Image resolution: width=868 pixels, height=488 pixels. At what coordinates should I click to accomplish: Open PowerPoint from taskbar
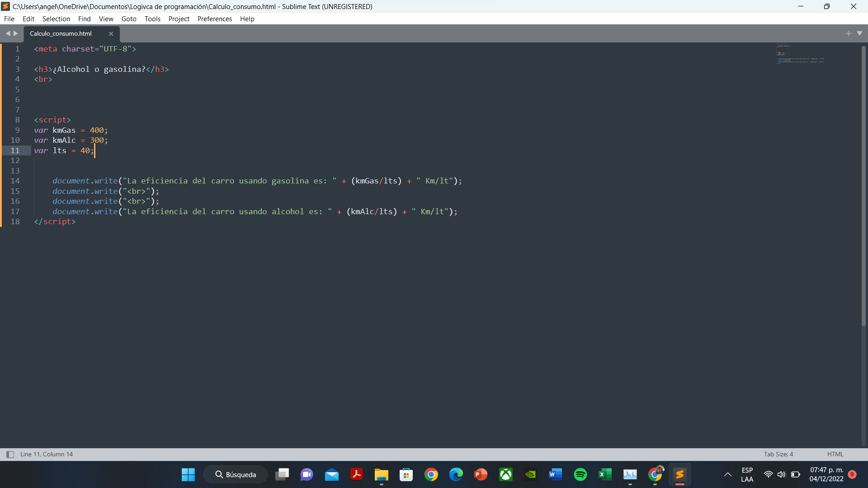tap(481, 474)
